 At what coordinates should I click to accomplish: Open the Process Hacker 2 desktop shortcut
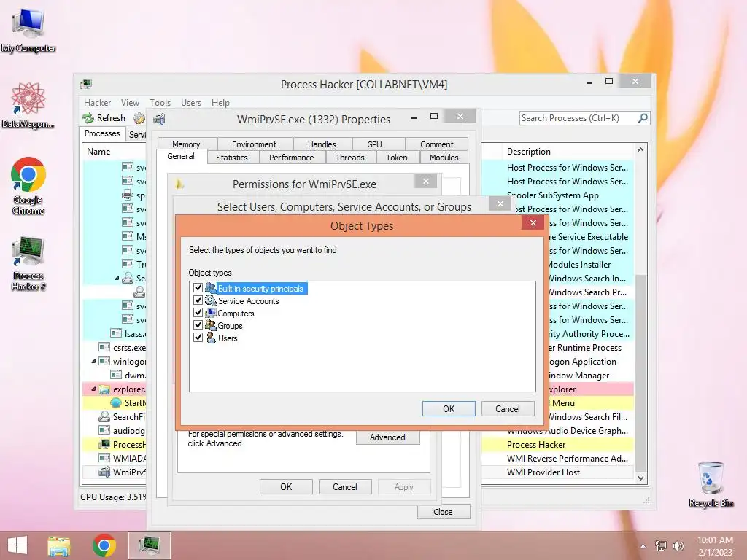[28, 263]
